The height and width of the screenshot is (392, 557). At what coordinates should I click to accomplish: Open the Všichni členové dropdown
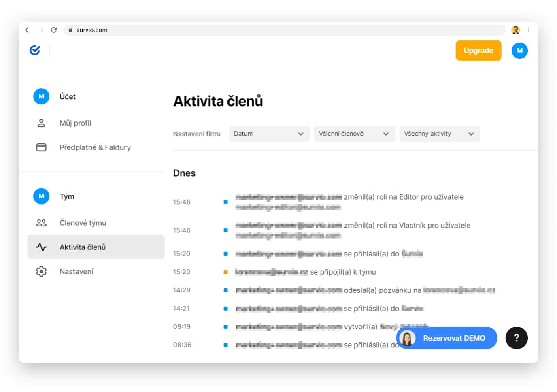click(x=354, y=134)
